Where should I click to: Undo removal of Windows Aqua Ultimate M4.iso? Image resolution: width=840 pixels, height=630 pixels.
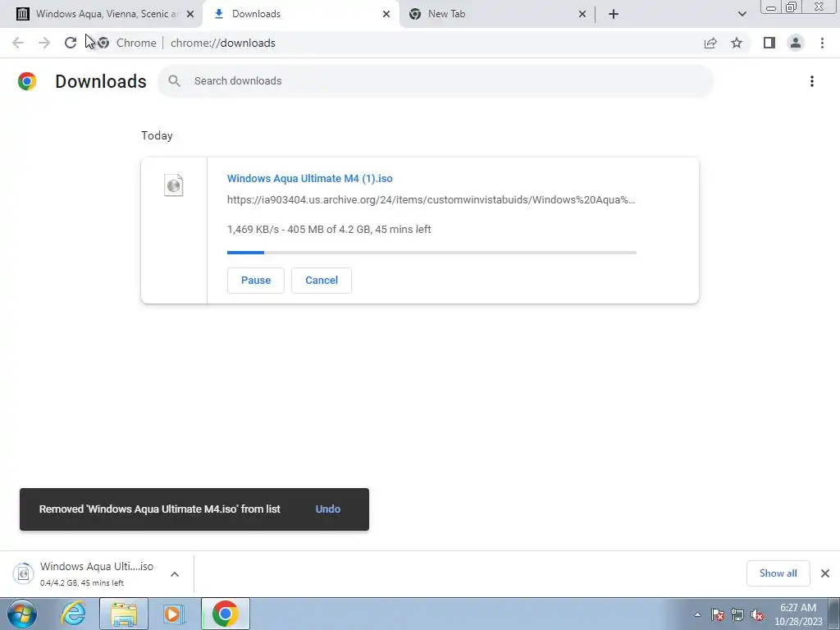click(328, 509)
